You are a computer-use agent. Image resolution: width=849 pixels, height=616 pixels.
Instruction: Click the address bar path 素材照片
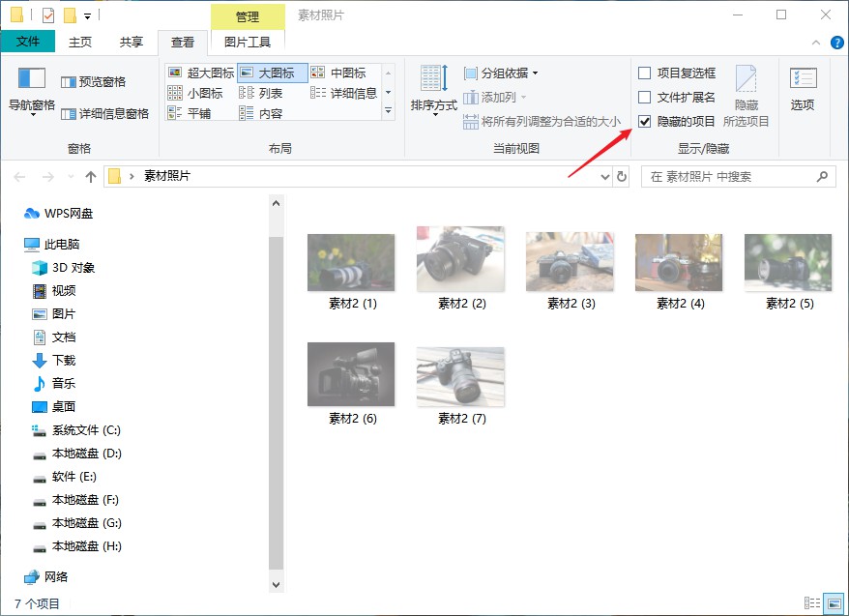click(166, 176)
